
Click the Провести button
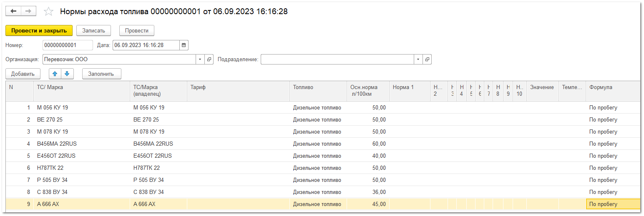point(136,30)
